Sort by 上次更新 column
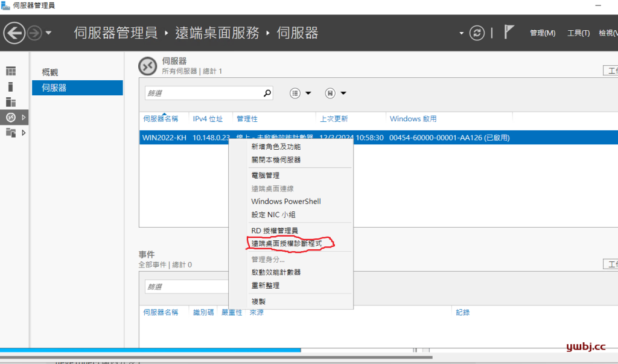 pos(334,119)
